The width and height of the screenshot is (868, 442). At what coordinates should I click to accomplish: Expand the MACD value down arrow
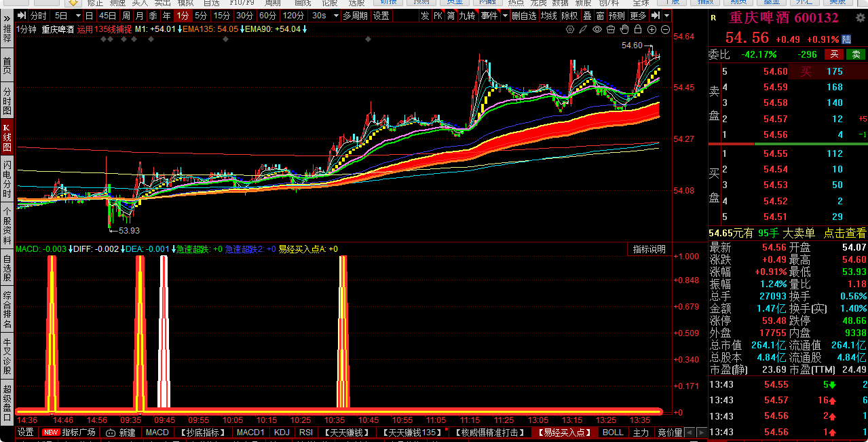71,249
